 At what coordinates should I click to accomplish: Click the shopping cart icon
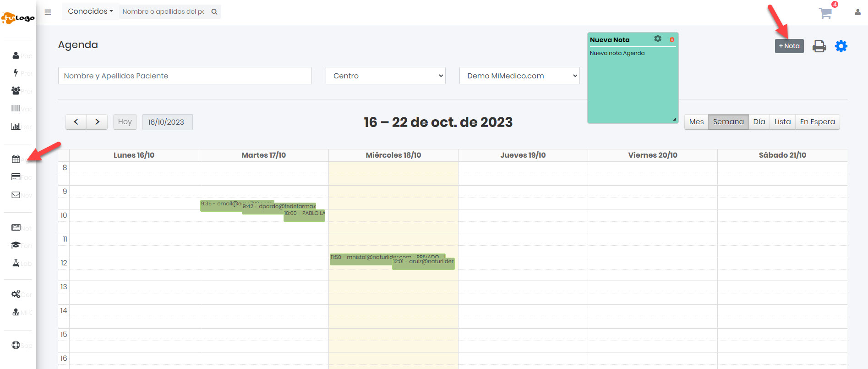pyautogui.click(x=825, y=13)
